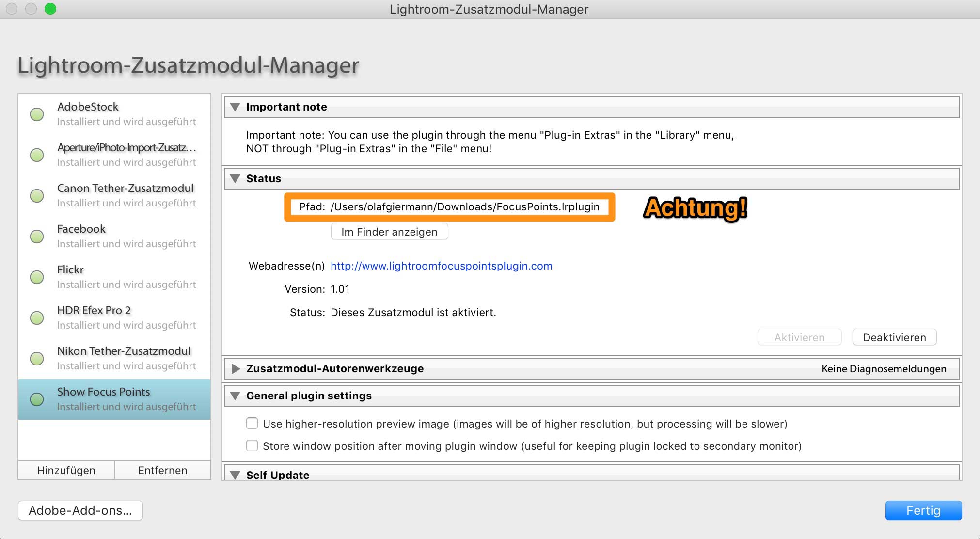Collapse the General plugin settings section

236,396
